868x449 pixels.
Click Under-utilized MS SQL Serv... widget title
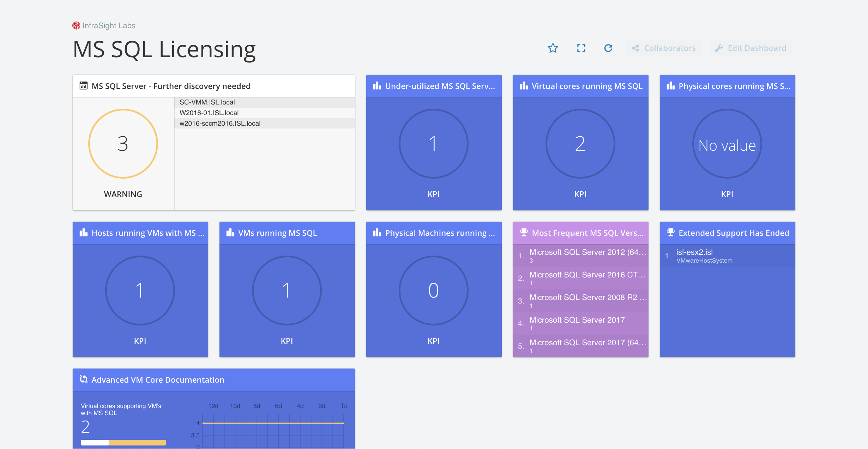point(440,86)
